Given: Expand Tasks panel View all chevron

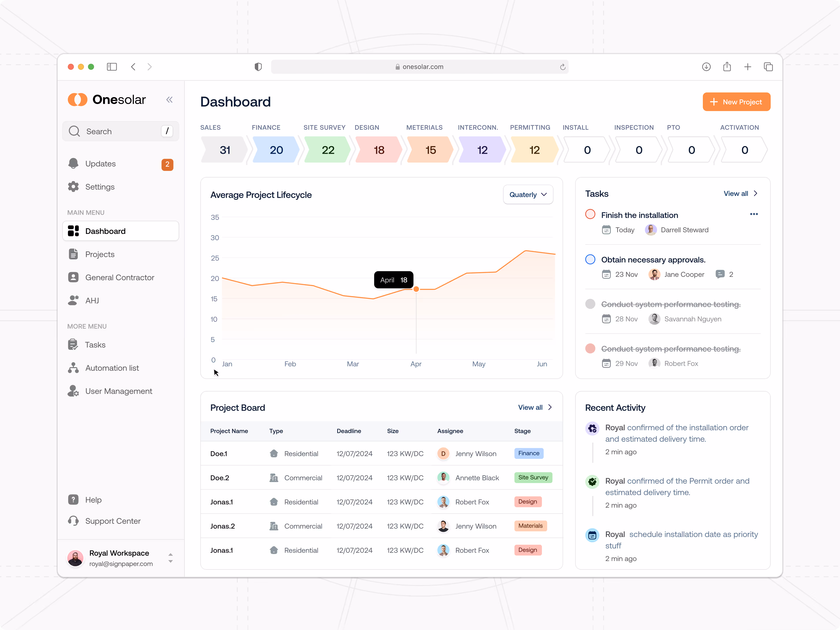Looking at the screenshot, I should coord(756,194).
